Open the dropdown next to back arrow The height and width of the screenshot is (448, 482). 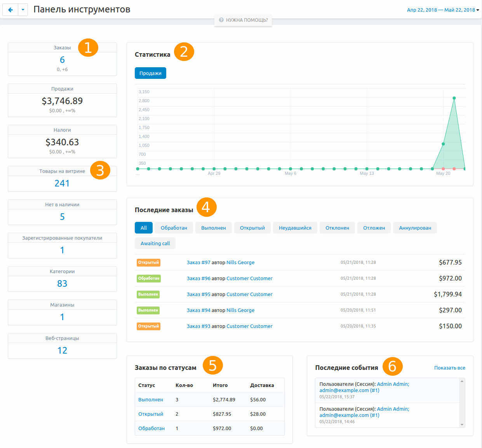pos(23,10)
